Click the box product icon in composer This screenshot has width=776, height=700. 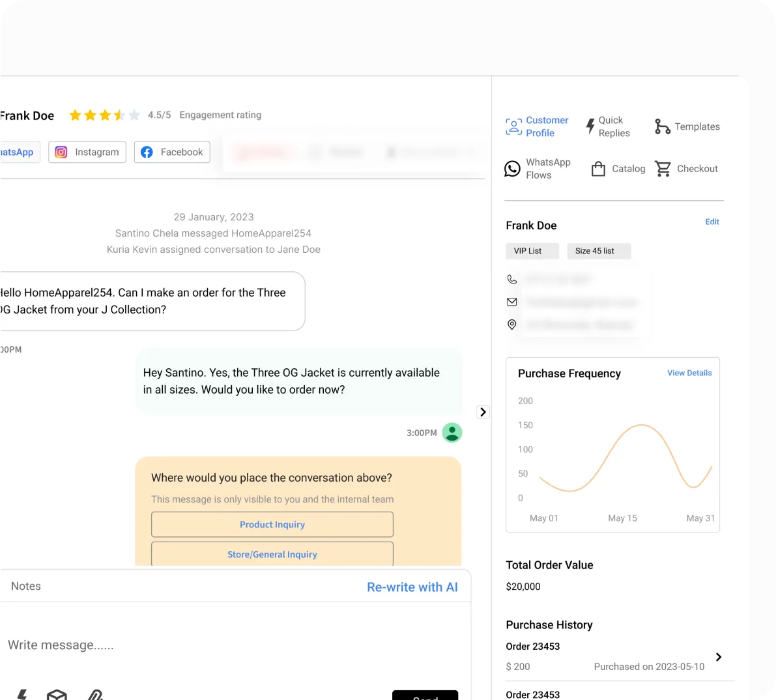pos(57,695)
